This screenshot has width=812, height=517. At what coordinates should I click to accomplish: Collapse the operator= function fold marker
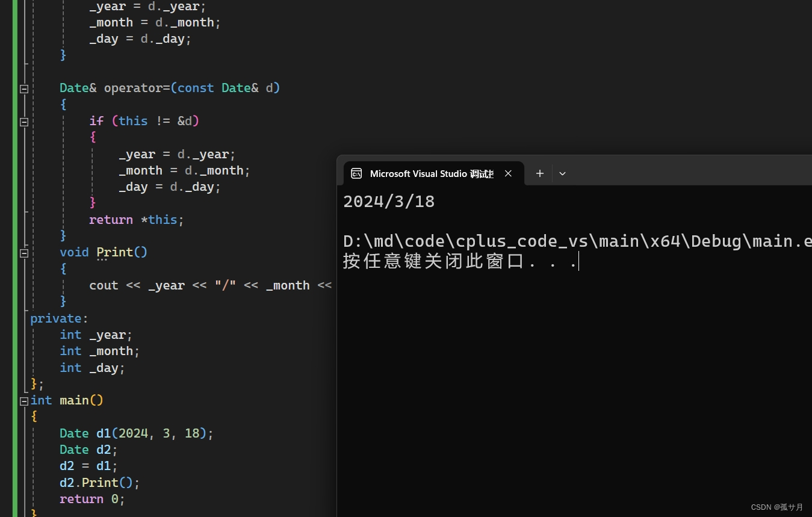point(24,89)
